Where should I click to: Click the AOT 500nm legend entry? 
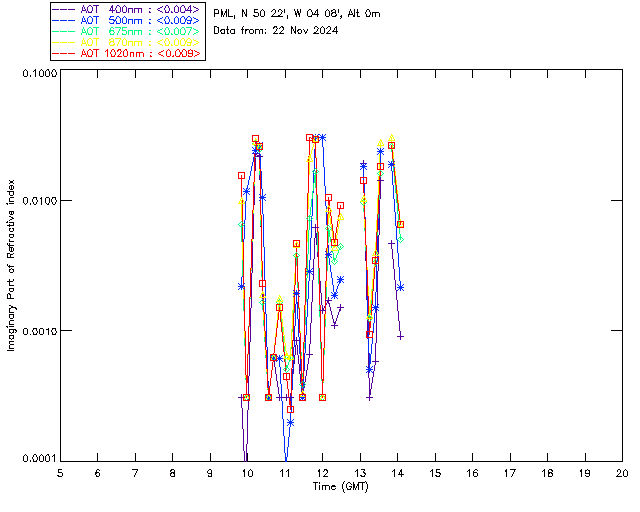tap(127, 20)
